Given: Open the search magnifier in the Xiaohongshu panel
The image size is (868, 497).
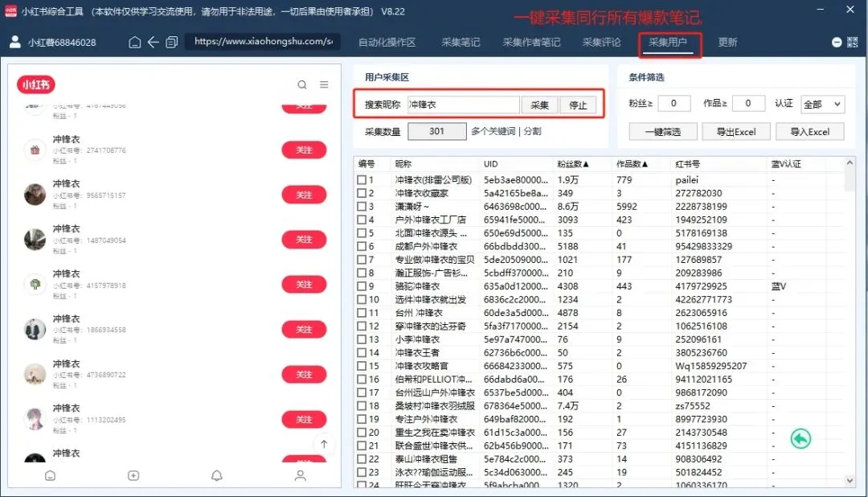Looking at the screenshot, I should tap(301, 84).
